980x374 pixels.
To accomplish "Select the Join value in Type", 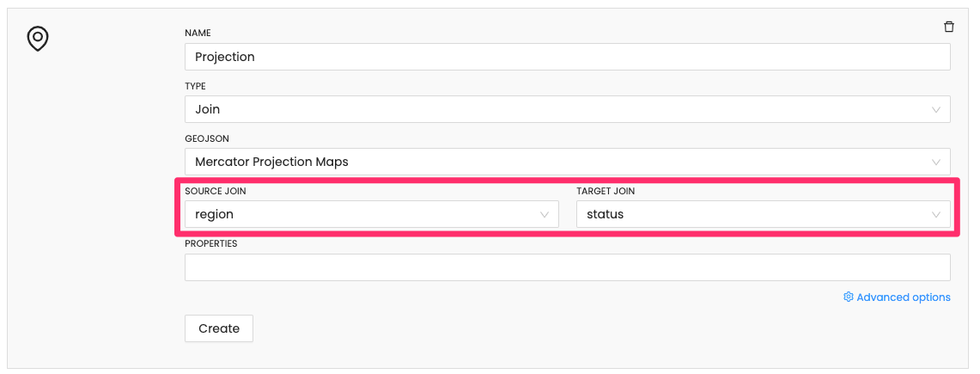I will pos(208,109).
